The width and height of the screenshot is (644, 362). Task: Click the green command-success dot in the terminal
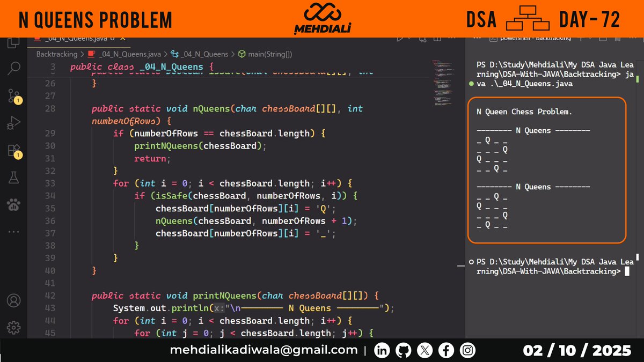[x=471, y=84]
